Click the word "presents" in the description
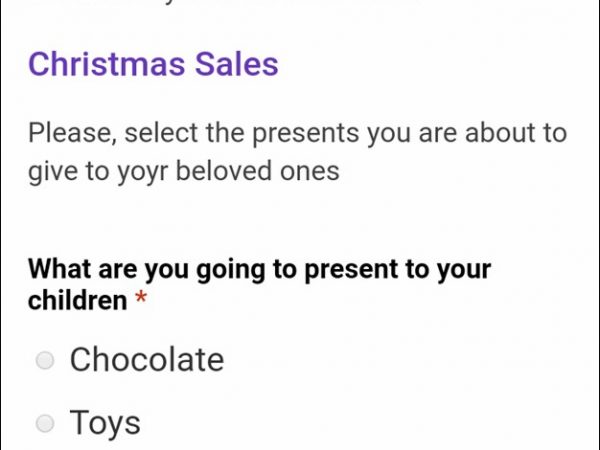The height and width of the screenshot is (450, 600). coord(306,133)
